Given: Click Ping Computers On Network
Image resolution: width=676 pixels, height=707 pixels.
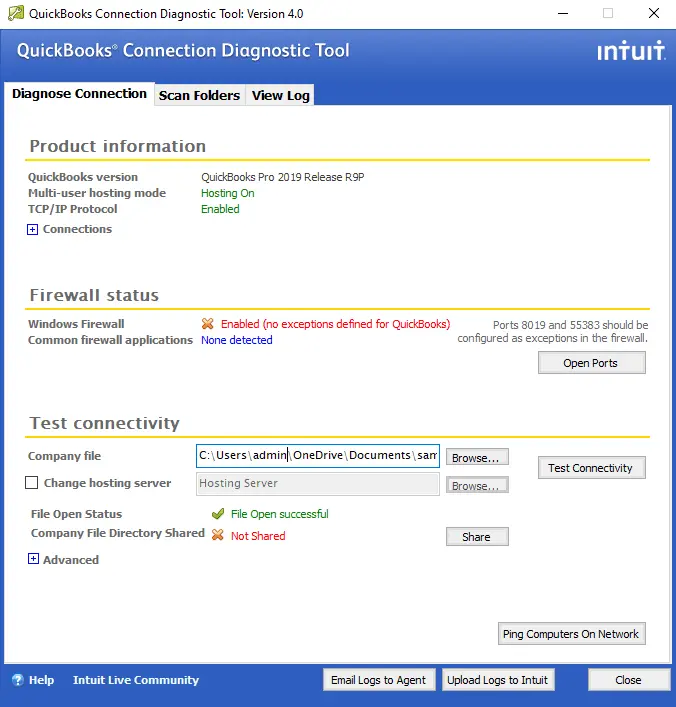Looking at the screenshot, I should 571,634.
